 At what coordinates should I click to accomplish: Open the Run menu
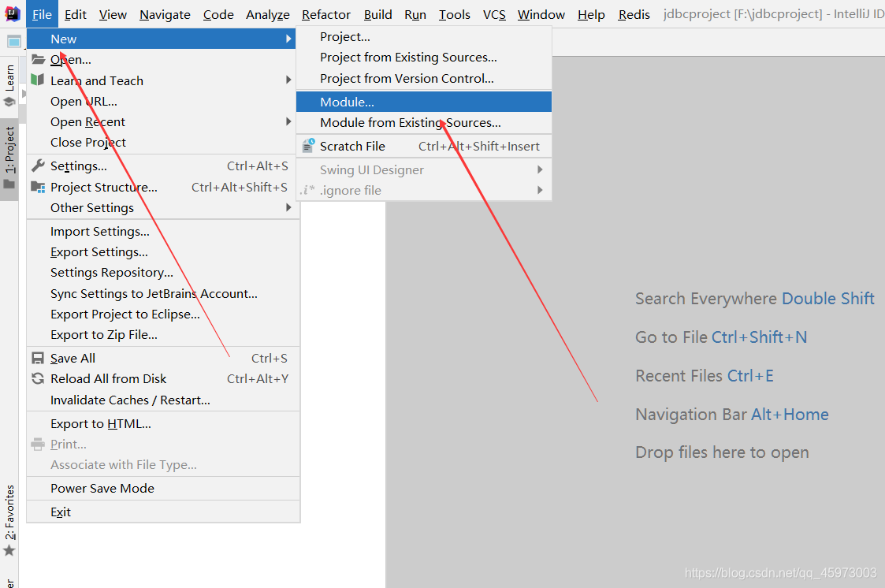click(415, 14)
